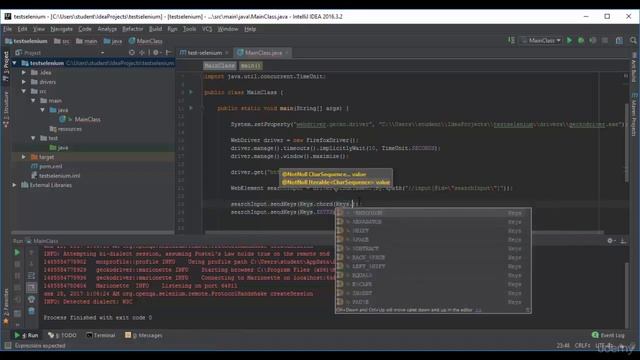Screen dimensions: 640x360
Task: Click scroll from source icon in Project panel
Action: pos(131,53)
